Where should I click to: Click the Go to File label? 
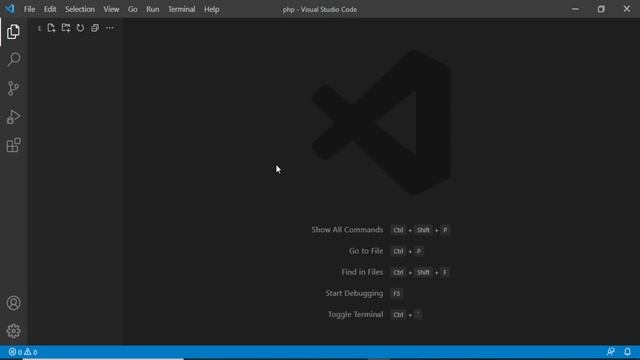point(366,251)
